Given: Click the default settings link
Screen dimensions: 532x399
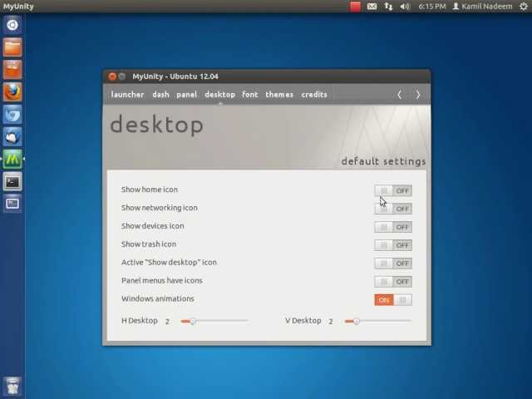Looking at the screenshot, I should click(383, 161).
